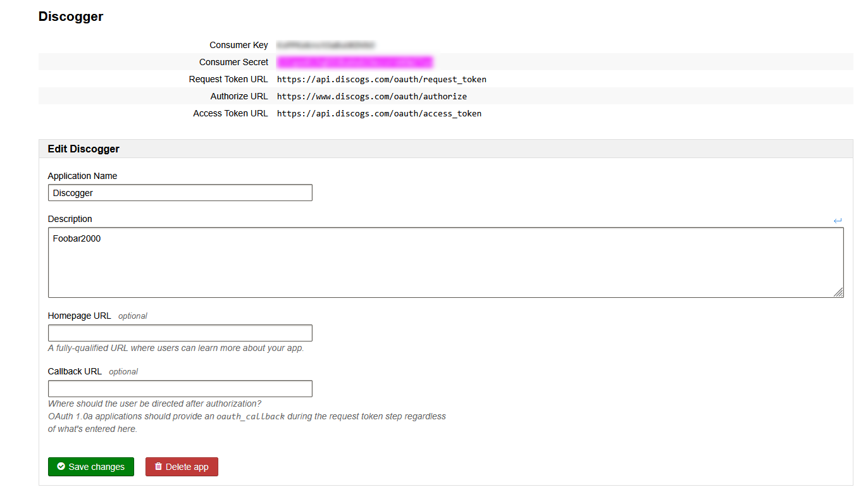
Task: Focus the Application Name input field
Action: [180, 193]
